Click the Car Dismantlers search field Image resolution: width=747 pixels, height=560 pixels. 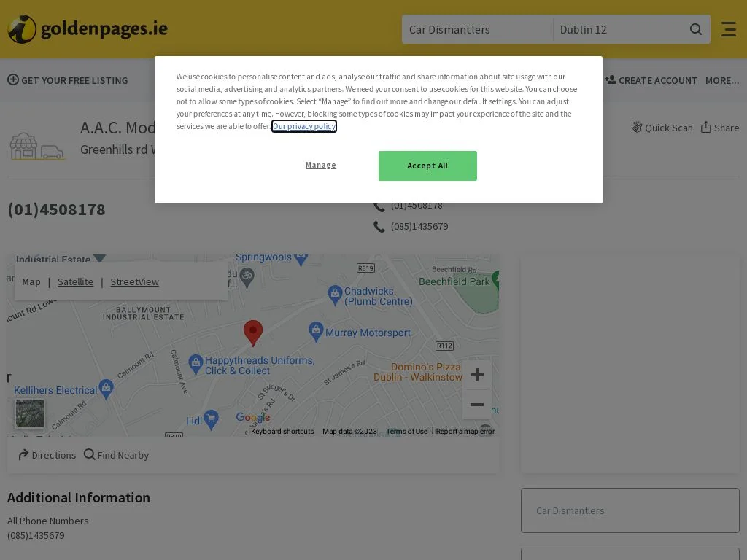[x=477, y=29]
